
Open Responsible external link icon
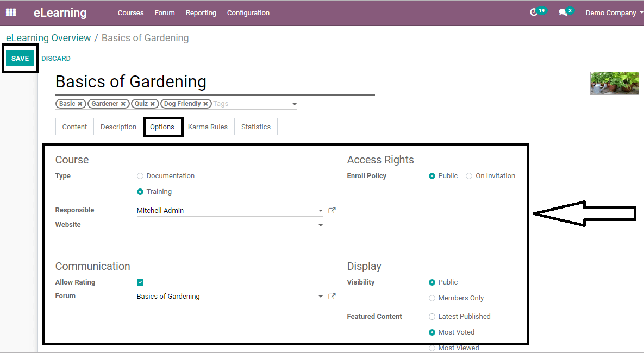click(x=332, y=211)
